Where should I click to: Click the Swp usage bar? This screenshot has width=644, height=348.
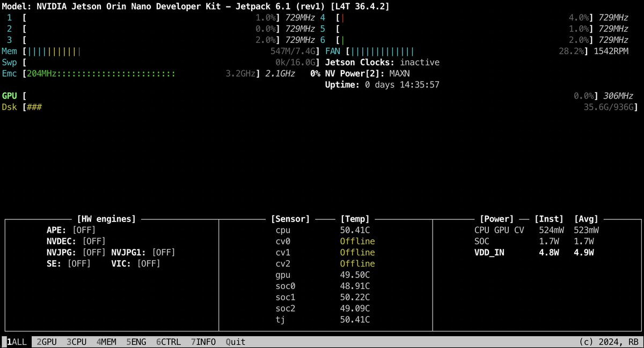(x=172, y=63)
